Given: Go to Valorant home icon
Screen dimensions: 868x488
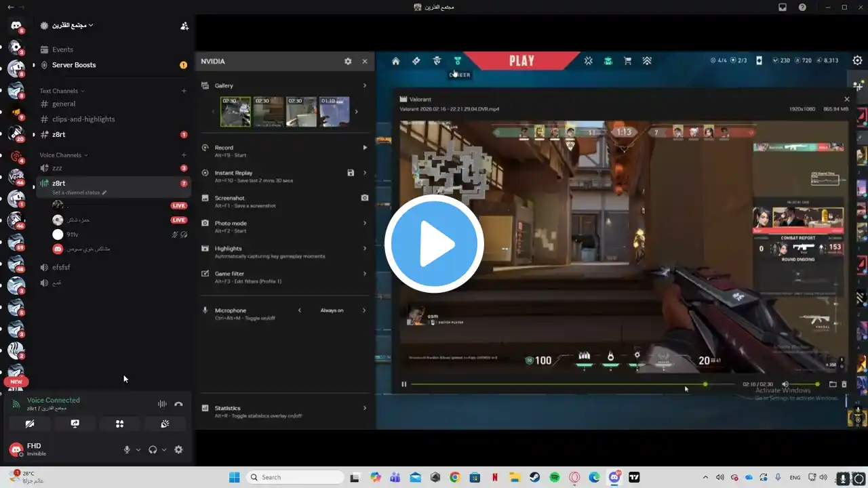Looking at the screenshot, I should point(396,61).
